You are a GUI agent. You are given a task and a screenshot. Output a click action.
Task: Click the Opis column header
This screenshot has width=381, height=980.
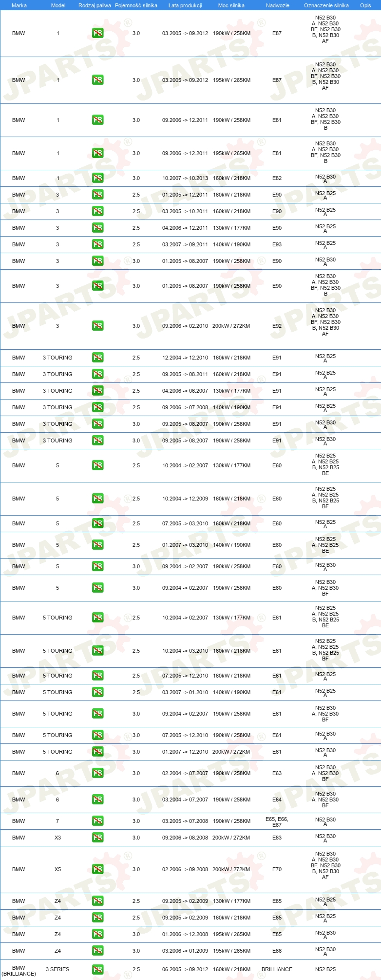pyautogui.click(x=365, y=5)
